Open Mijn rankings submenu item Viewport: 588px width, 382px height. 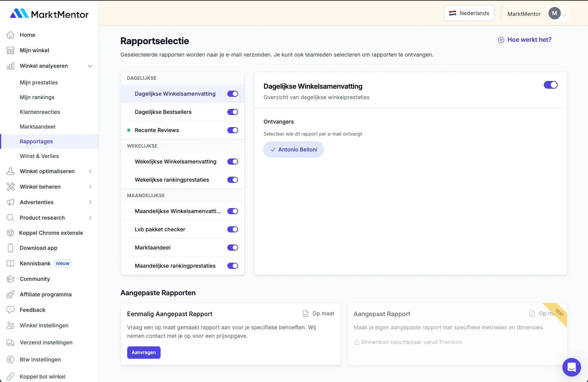click(37, 97)
